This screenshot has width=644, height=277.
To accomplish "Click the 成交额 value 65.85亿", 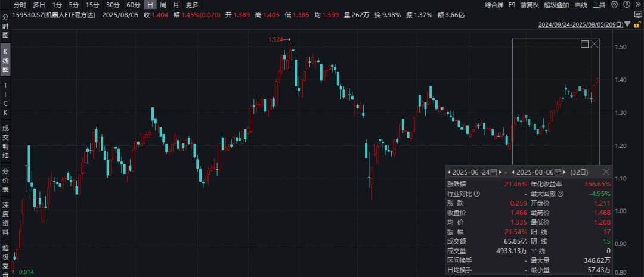I will (x=515, y=241).
